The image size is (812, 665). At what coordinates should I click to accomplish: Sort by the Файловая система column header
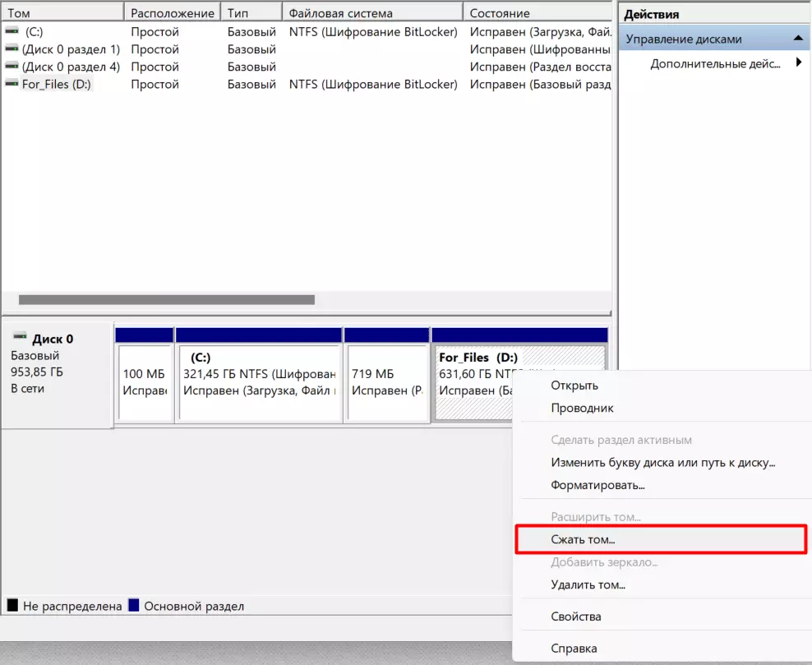click(x=340, y=13)
